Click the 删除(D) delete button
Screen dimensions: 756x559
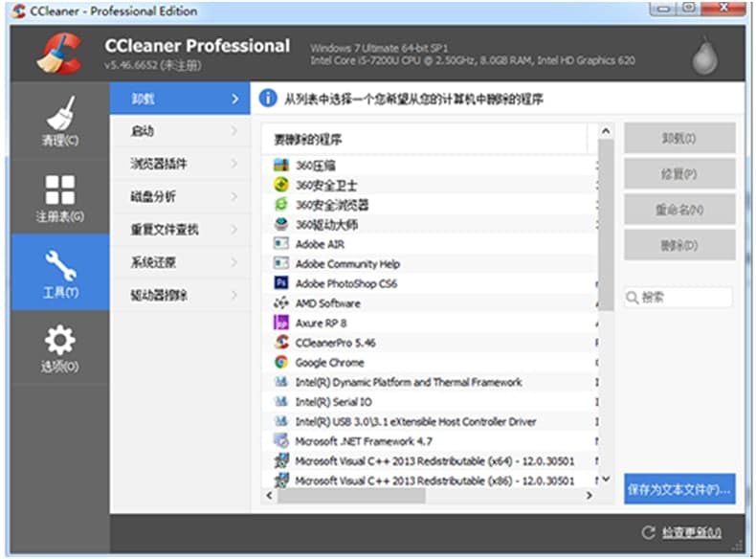(x=679, y=245)
